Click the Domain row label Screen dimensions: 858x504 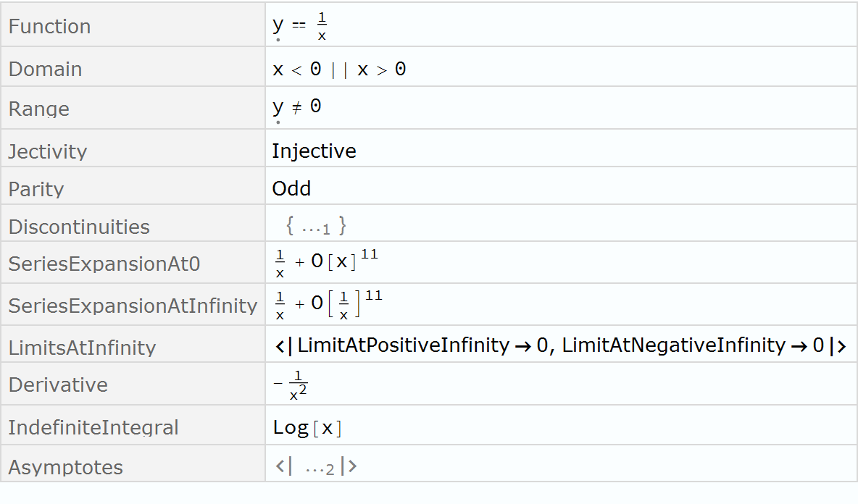tap(45, 69)
